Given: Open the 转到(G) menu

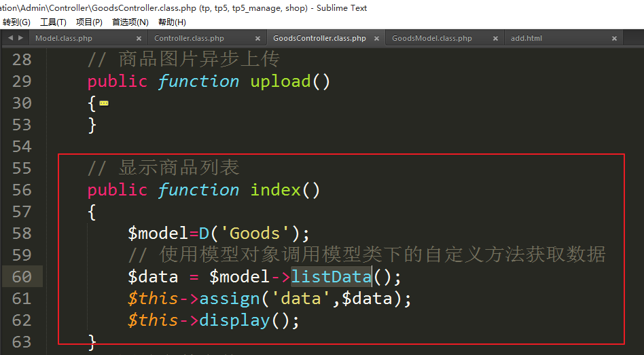Looking at the screenshot, I should tap(16, 22).
